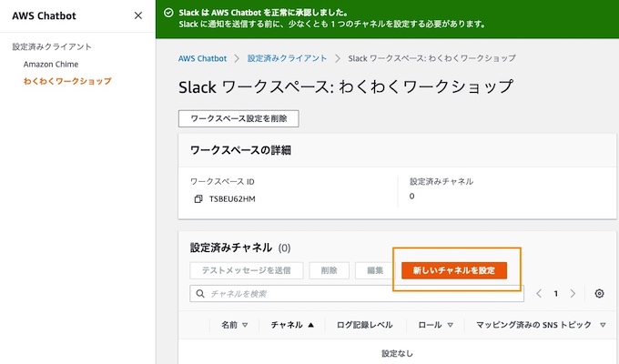This screenshot has height=364, width=619.
Task: Click the AWS Chatbot breadcrumb link
Action: point(202,58)
